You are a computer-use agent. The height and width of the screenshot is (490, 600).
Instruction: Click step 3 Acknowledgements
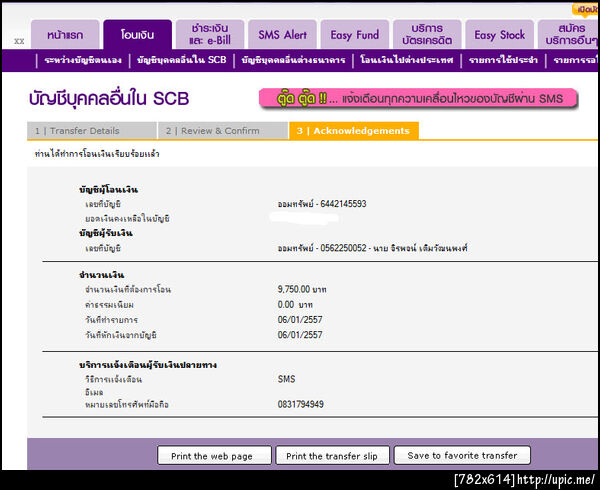354,131
